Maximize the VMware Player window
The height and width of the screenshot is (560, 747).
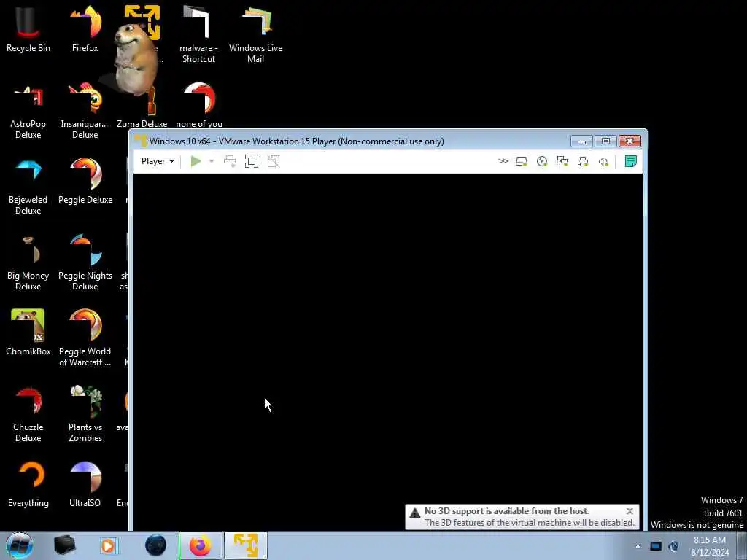[x=605, y=141]
